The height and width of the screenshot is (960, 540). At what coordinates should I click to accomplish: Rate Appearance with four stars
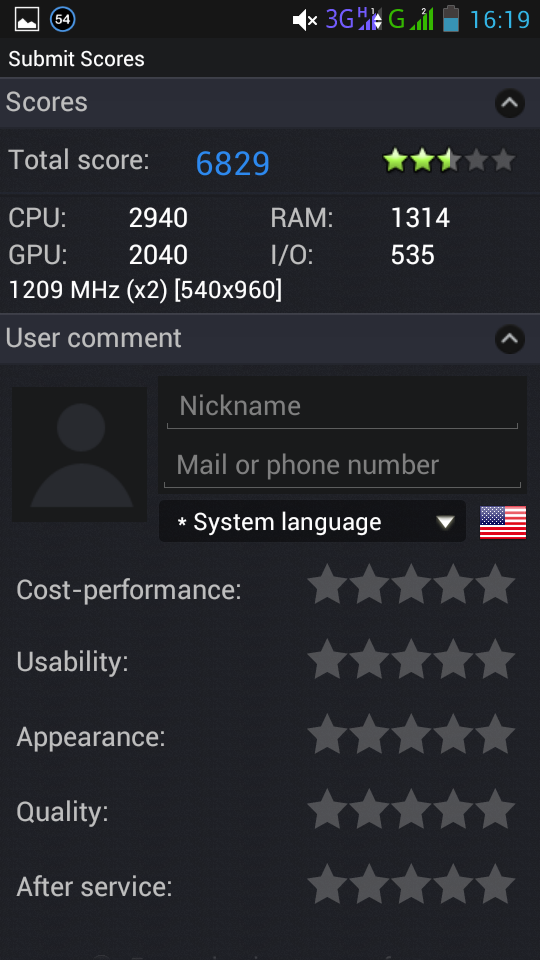453,734
